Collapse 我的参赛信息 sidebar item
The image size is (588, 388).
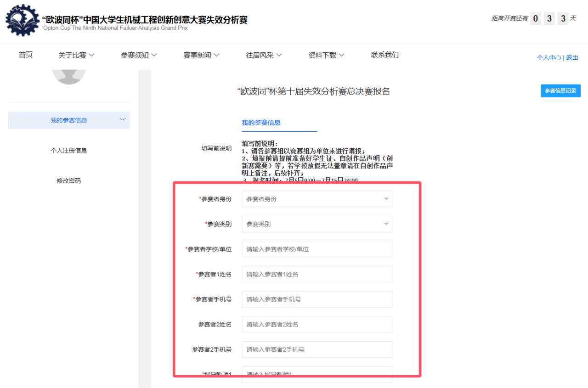(69, 120)
